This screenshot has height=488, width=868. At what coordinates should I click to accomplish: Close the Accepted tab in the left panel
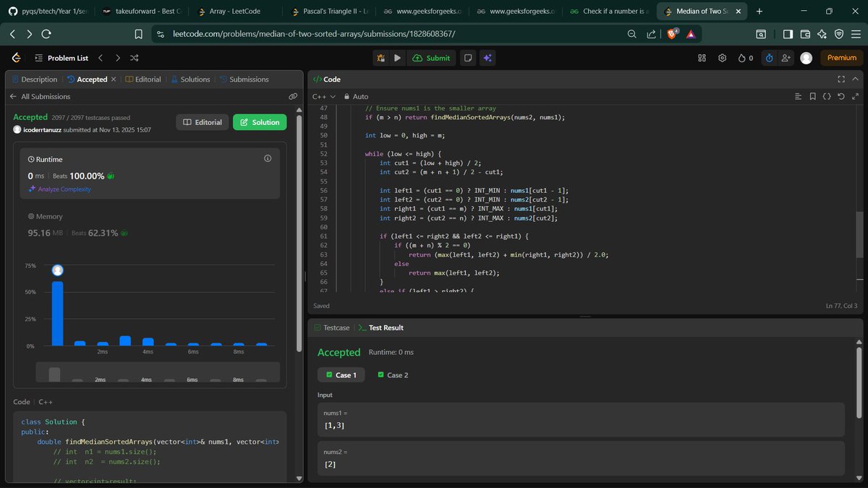click(x=112, y=79)
